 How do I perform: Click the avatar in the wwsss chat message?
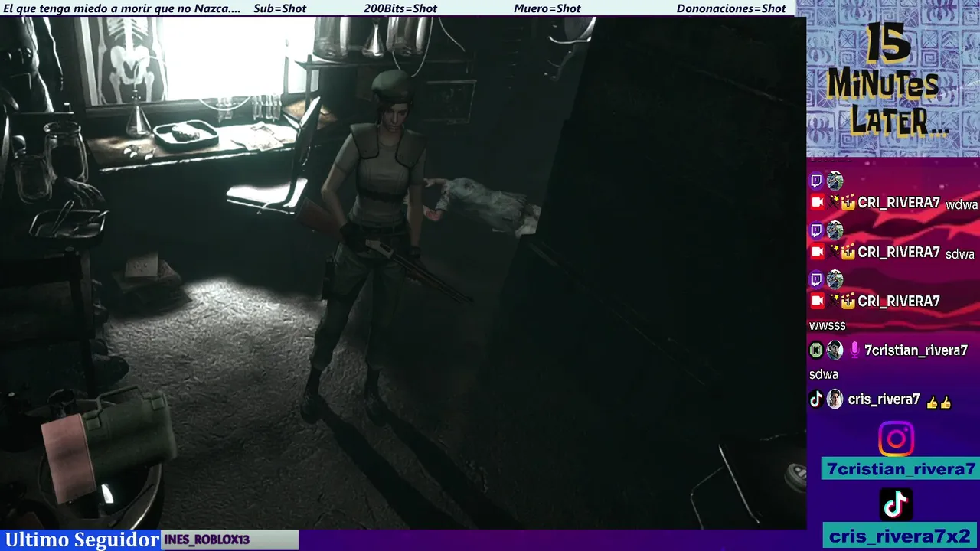pos(835,279)
